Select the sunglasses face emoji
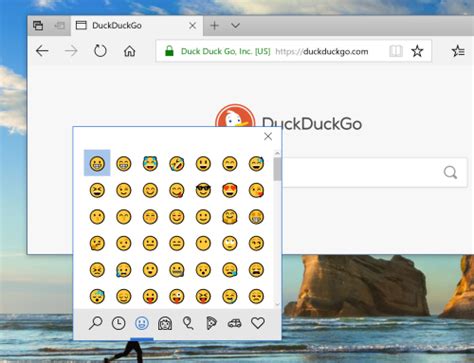 203,190
